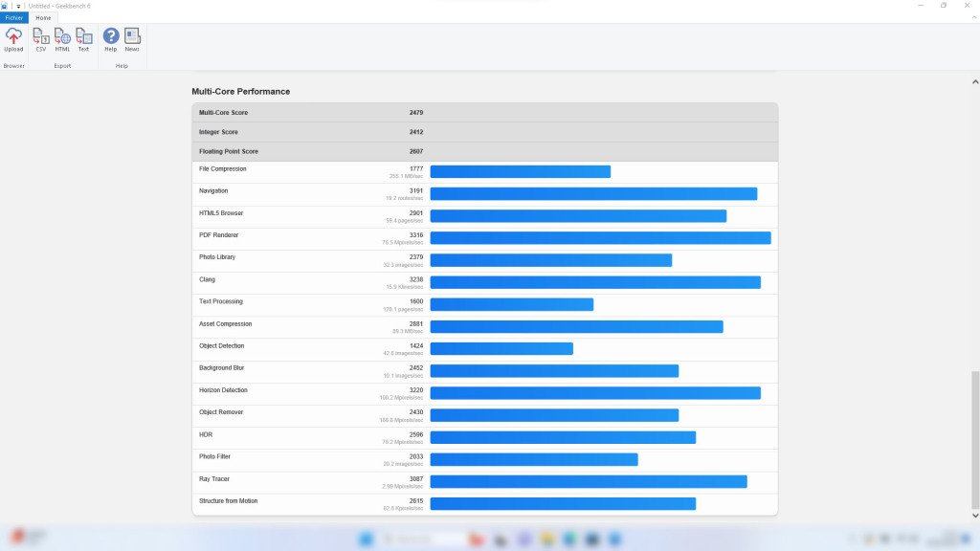Click the HTML5 Browser result bar
Viewport: 980px width, 551px height.
(578, 216)
